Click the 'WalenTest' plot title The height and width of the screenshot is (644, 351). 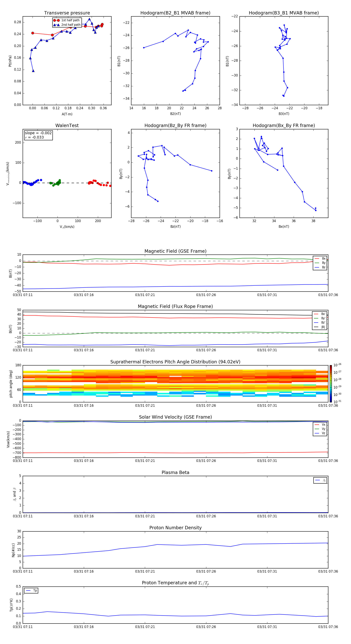click(x=67, y=125)
